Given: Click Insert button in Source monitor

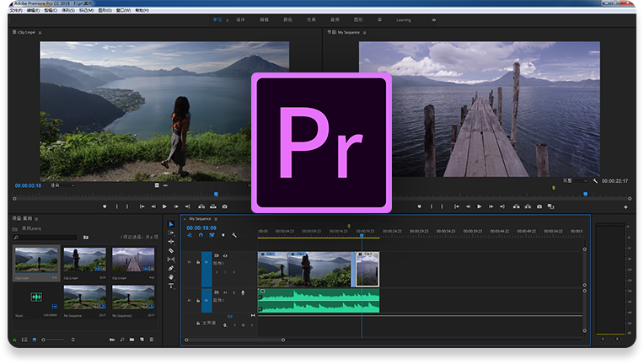Looking at the screenshot, I should (201, 206).
